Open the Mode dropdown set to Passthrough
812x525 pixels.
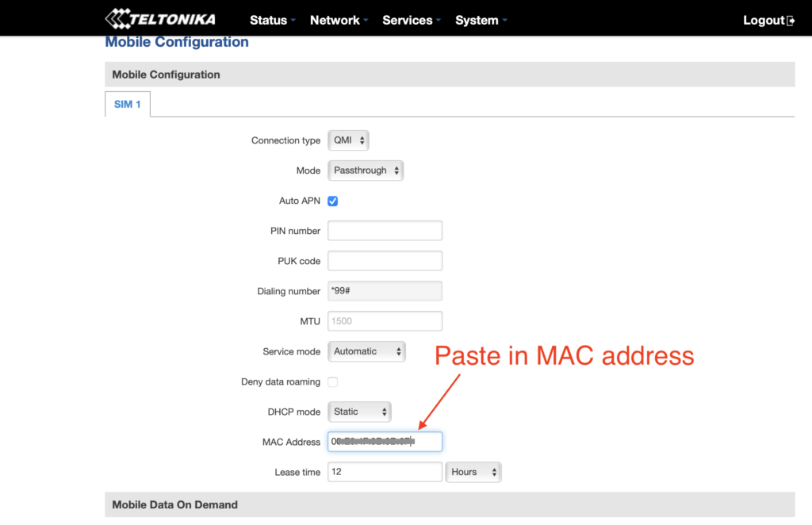tap(365, 171)
